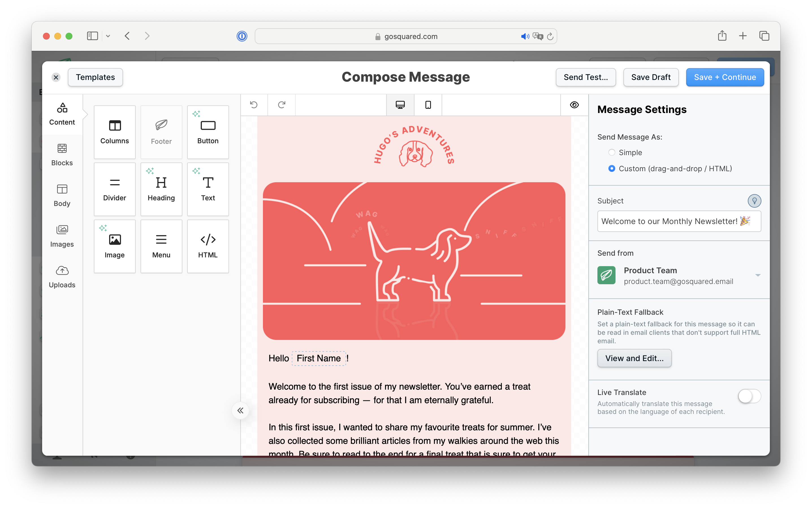The image size is (812, 508).
Task: Switch to the Uploads tab
Action: (x=62, y=277)
